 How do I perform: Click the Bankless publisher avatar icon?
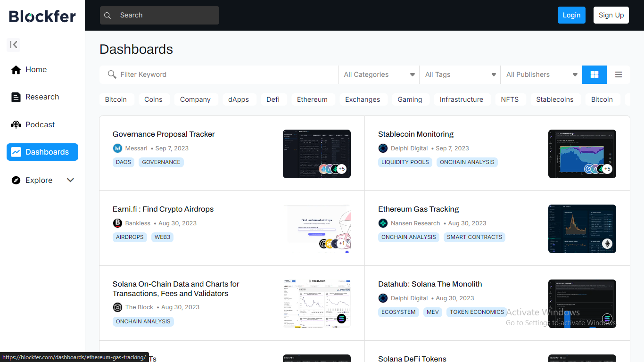(117, 223)
